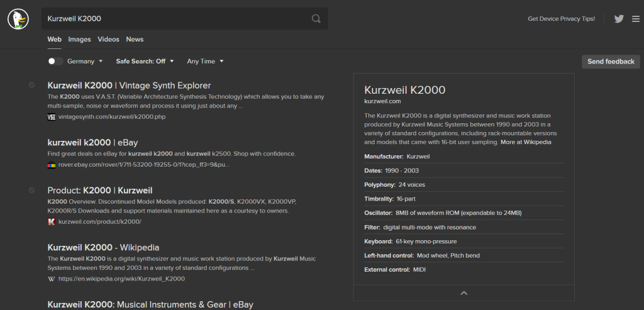
Task: Click the red Kurzweil favicon icon
Action: pos(52,222)
